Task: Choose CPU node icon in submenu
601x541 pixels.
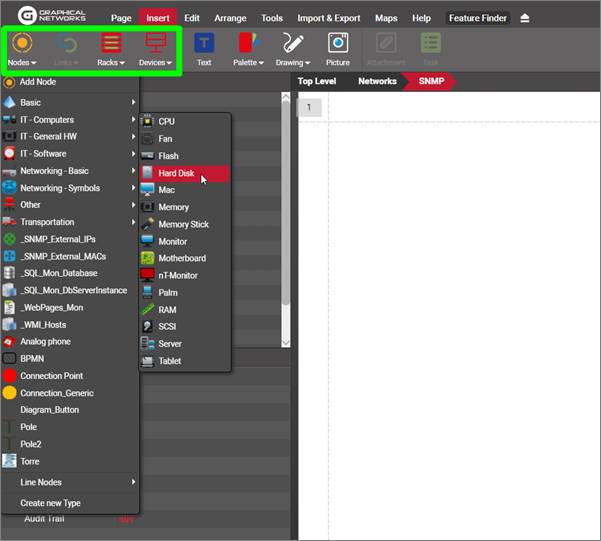Action: pyautogui.click(x=147, y=121)
